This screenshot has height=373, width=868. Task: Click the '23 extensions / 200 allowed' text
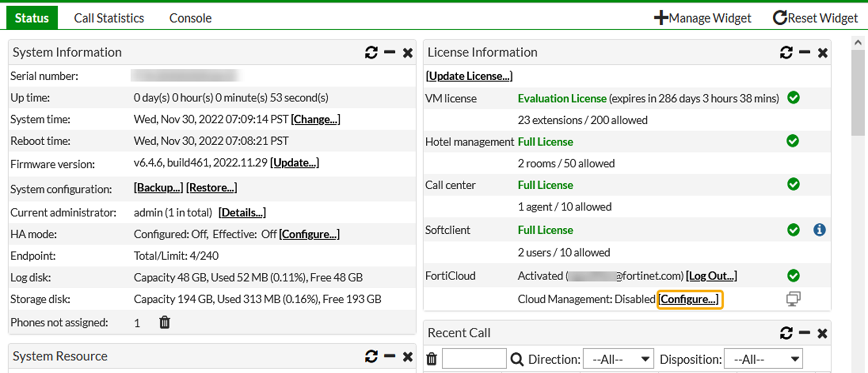click(x=583, y=120)
